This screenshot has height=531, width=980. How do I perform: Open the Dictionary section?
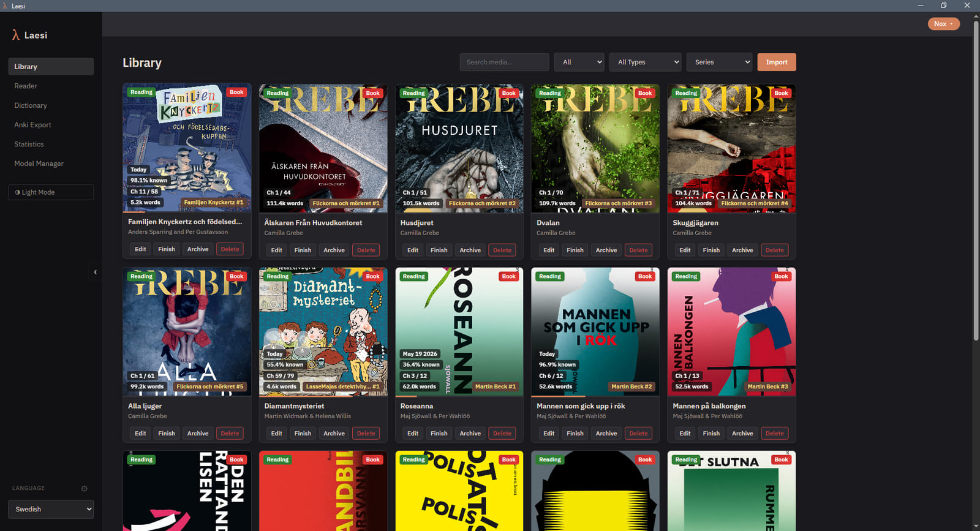point(51,105)
